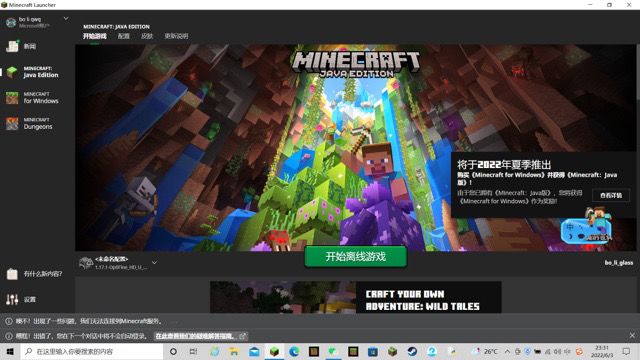Click the active Minecraft Launcher taskbar icon
Viewport: 640px width, 360px height.
[x=274, y=351]
